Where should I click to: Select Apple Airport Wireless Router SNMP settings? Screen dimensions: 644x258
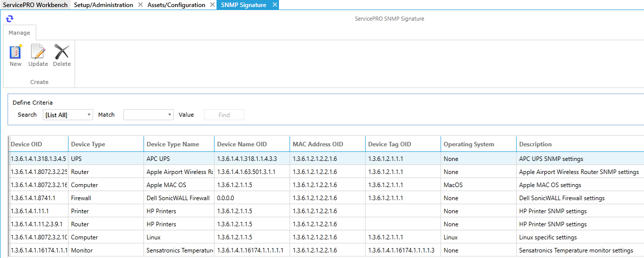click(x=580, y=171)
